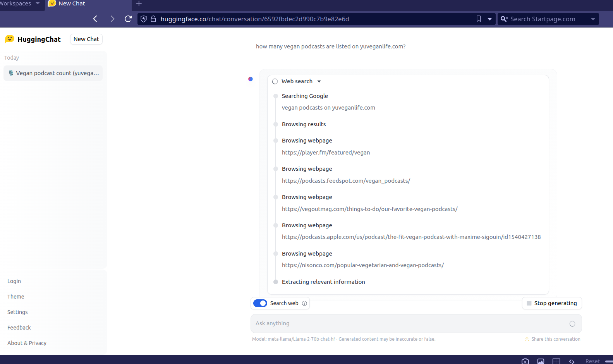Screen dimensions: 613x364
Task: Select the 'Extracting relevant information' step
Action: pos(323,282)
